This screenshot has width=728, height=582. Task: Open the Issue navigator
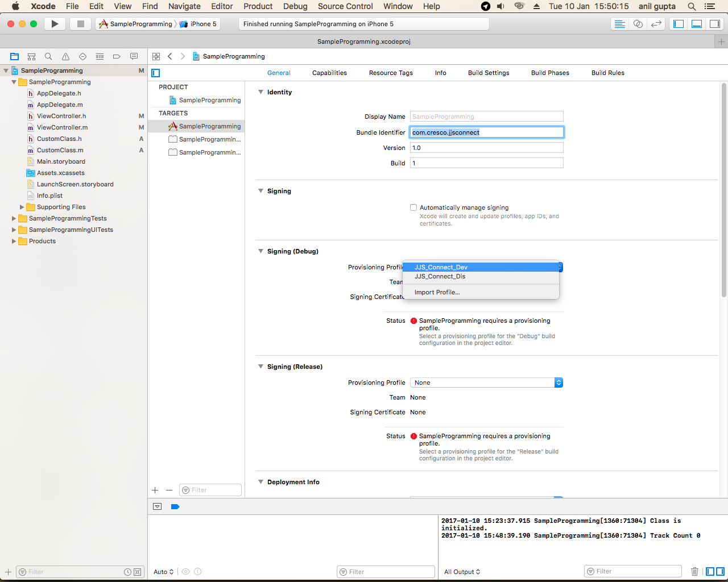click(65, 56)
